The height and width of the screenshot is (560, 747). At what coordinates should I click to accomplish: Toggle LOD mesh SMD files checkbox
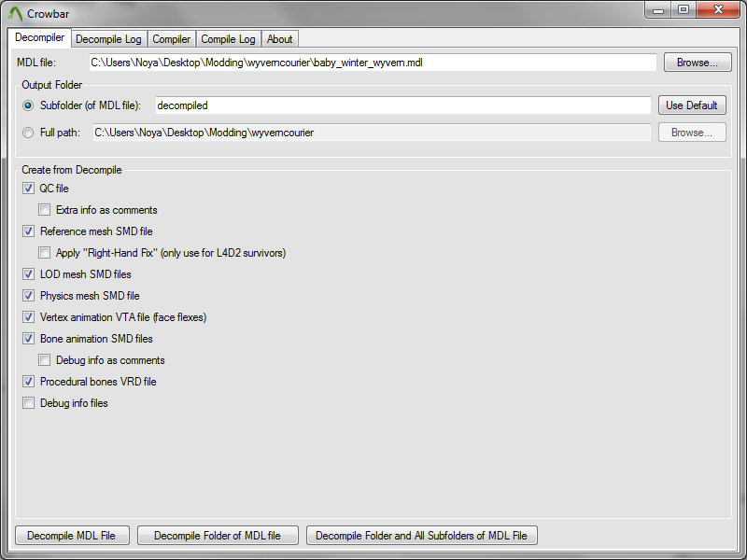(29, 274)
